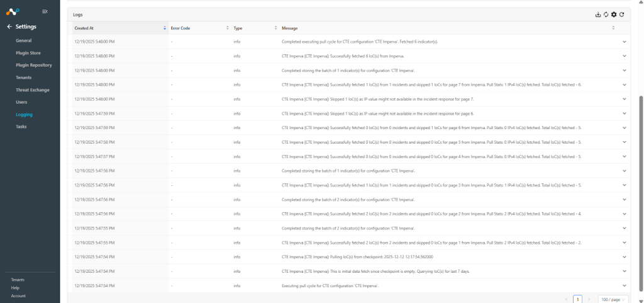Screen dimensions: 644x303
Task: Toggle auto-refresh using the circular arrows icon
Action: pyautogui.click(x=606, y=14)
